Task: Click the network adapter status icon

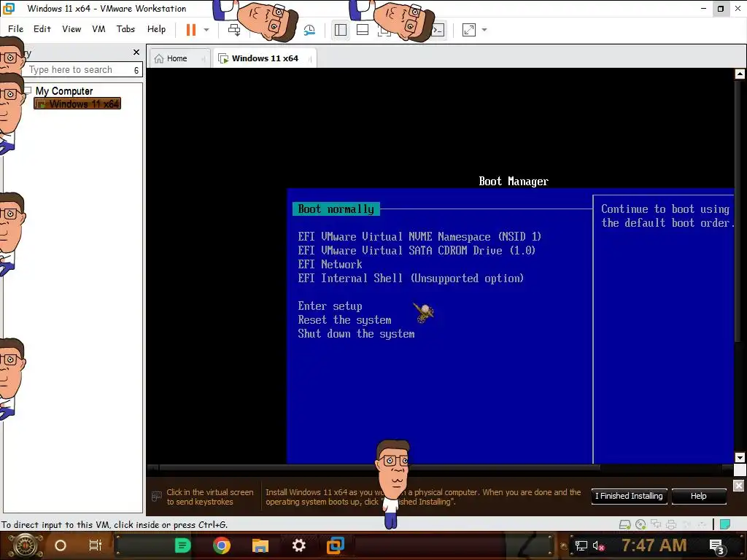Action: pyautogui.click(x=656, y=524)
